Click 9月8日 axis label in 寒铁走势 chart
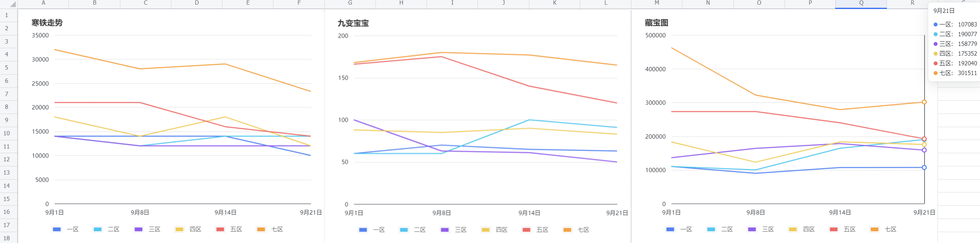The width and height of the screenshot is (980, 243). [140, 212]
